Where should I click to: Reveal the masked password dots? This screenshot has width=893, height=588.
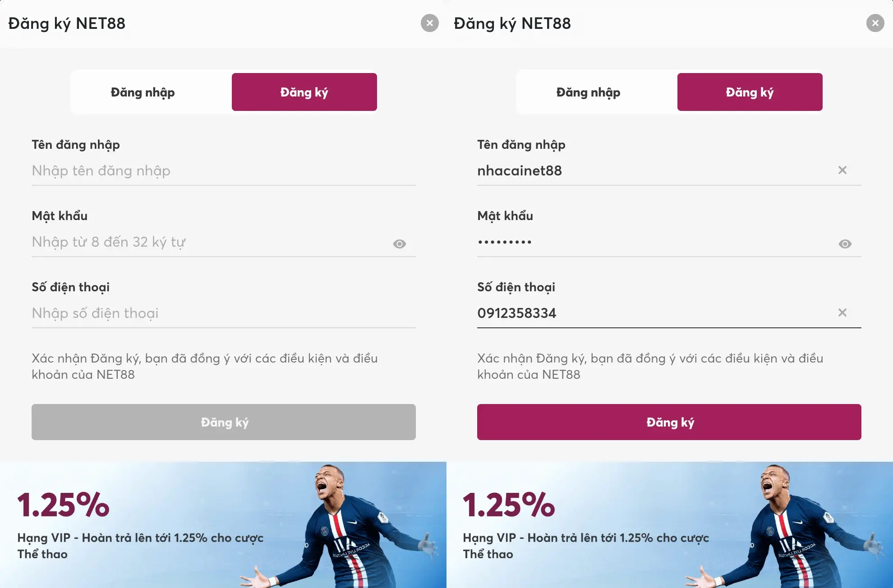[845, 244]
